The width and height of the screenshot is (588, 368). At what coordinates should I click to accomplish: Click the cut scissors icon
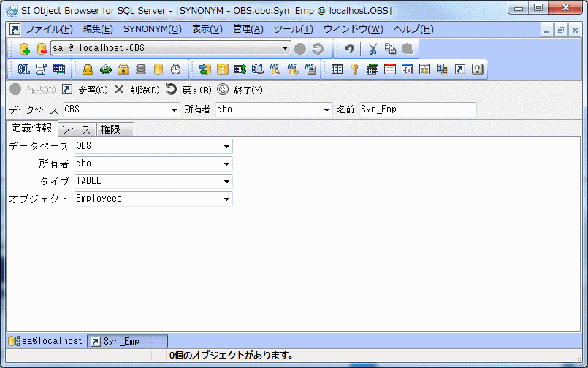(x=373, y=49)
